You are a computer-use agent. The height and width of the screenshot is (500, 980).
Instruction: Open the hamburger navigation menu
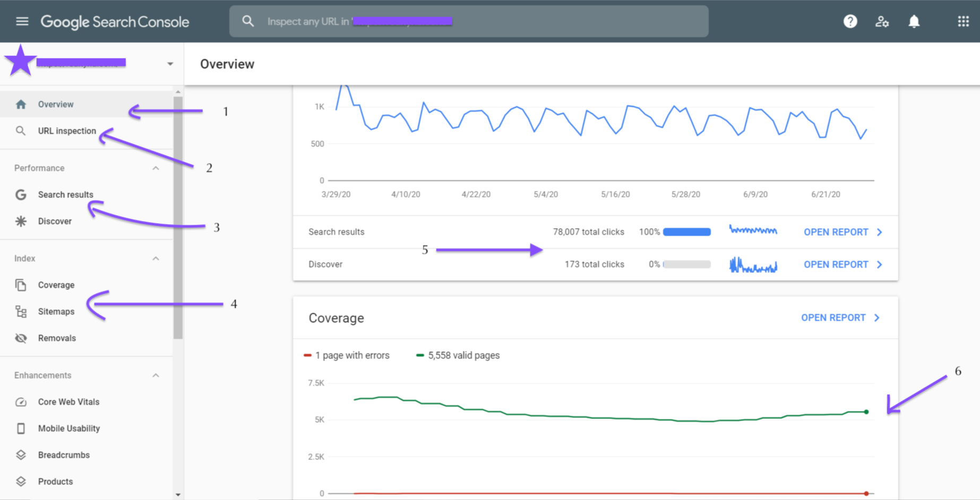(x=22, y=21)
